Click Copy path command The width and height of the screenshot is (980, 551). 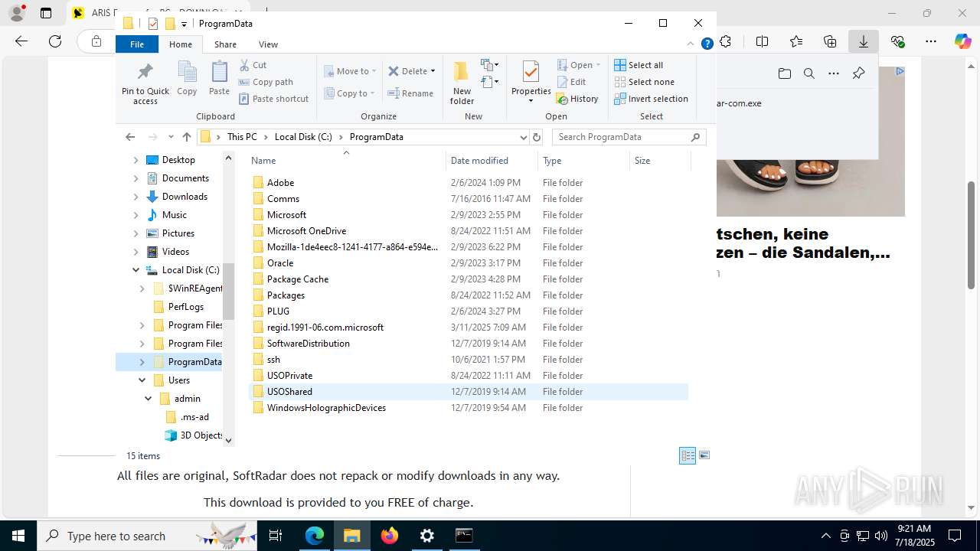(x=266, y=82)
